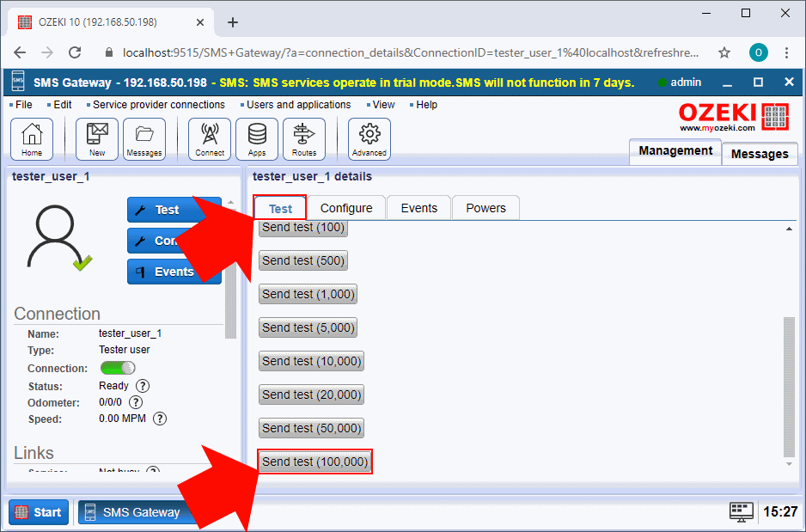
Task: Select the Messages tab at top right
Action: [x=760, y=154]
